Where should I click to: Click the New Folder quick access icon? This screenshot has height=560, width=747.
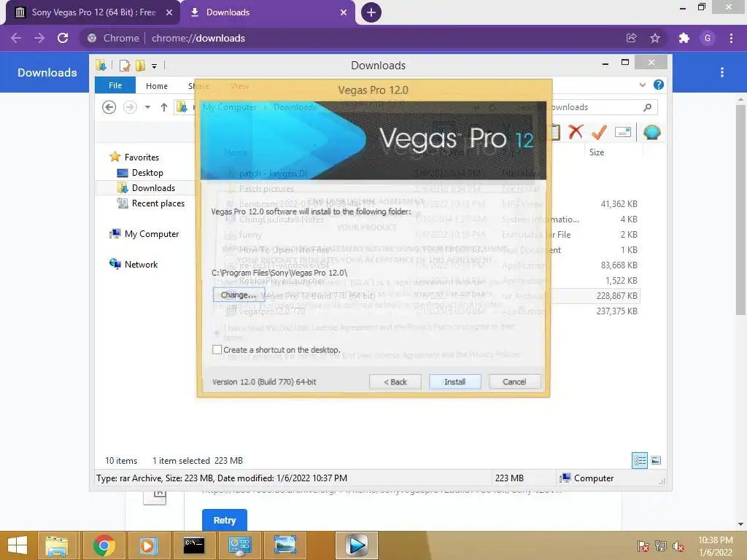click(x=140, y=65)
